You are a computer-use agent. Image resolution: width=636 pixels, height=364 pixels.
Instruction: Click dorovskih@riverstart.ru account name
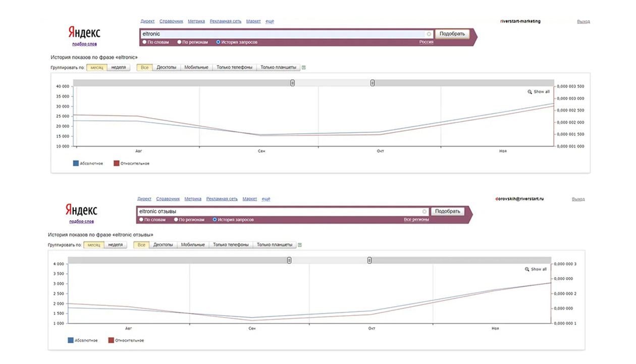pyautogui.click(x=520, y=199)
